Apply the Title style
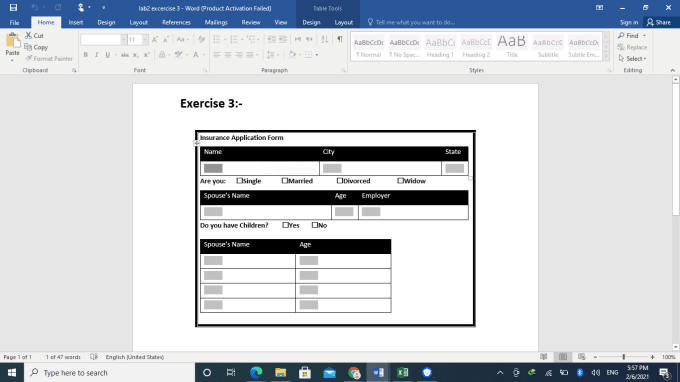 512,47
